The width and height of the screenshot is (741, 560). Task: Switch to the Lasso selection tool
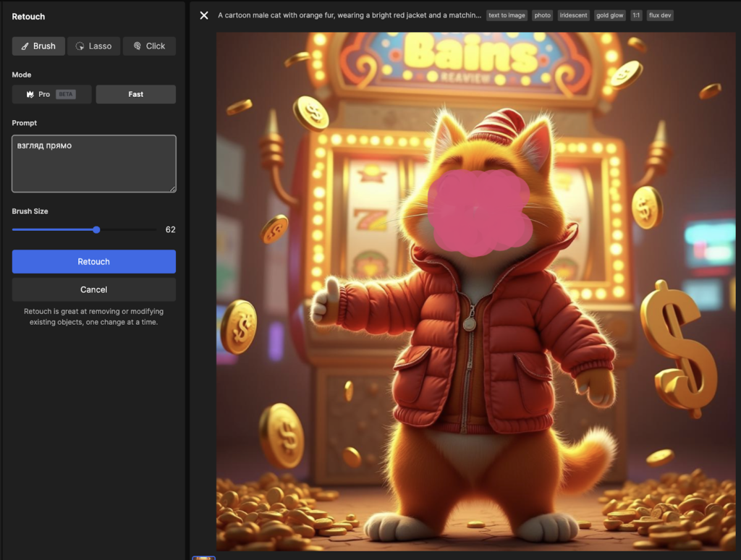tap(93, 46)
